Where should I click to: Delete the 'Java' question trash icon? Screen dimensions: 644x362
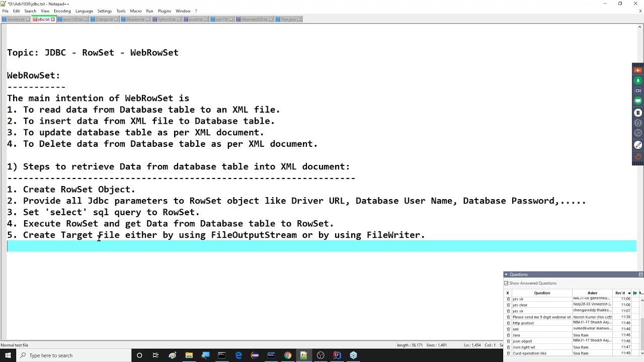[x=508, y=335]
